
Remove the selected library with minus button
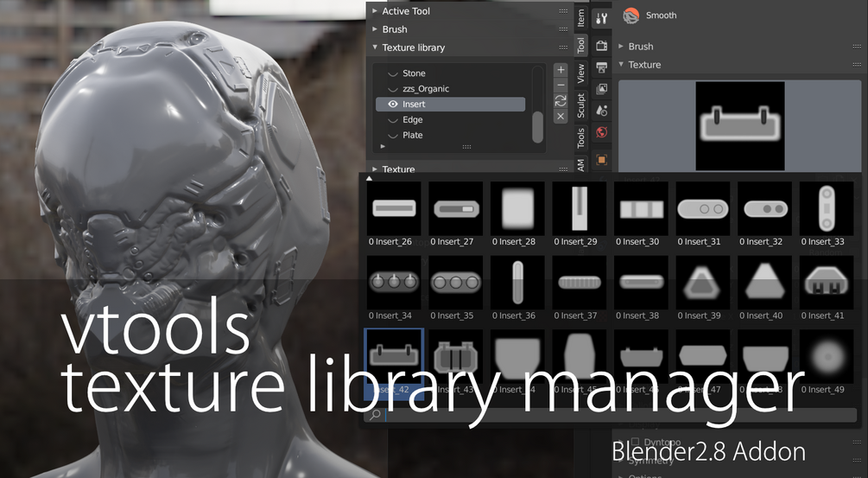tap(561, 86)
